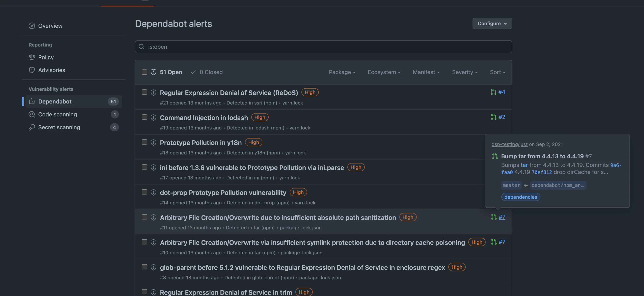Select the Dependabot bot icon in sidebar

coord(32,101)
